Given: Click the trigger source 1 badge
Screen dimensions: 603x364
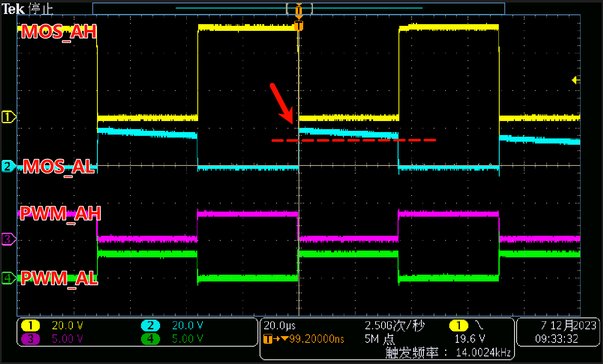Looking at the screenshot, I should [x=458, y=325].
